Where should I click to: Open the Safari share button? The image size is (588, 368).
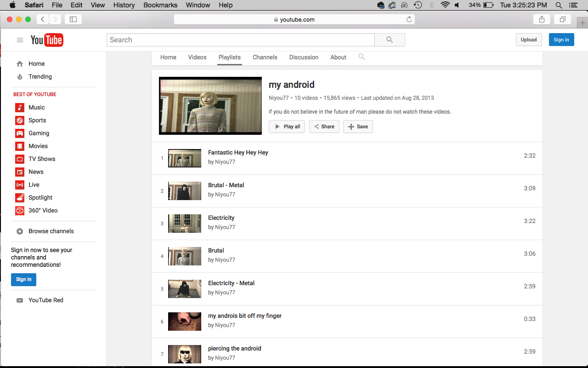coord(542,19)
